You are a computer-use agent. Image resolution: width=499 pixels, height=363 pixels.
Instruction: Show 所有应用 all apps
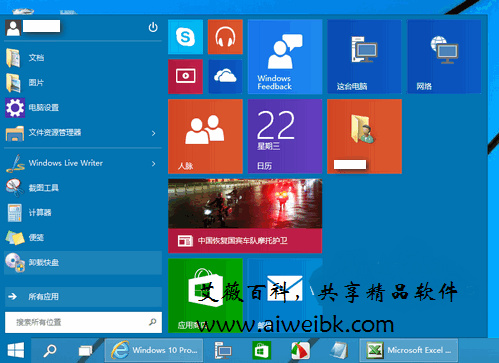tap(83, 297)
